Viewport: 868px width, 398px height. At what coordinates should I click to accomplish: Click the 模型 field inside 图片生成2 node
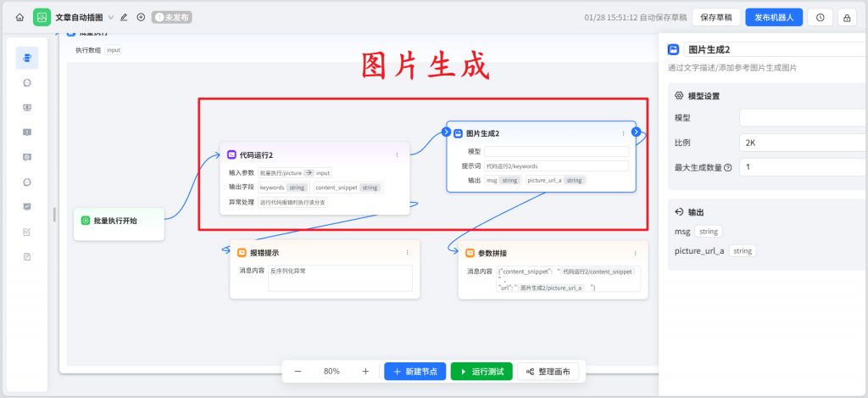click(x=556, y=151)
